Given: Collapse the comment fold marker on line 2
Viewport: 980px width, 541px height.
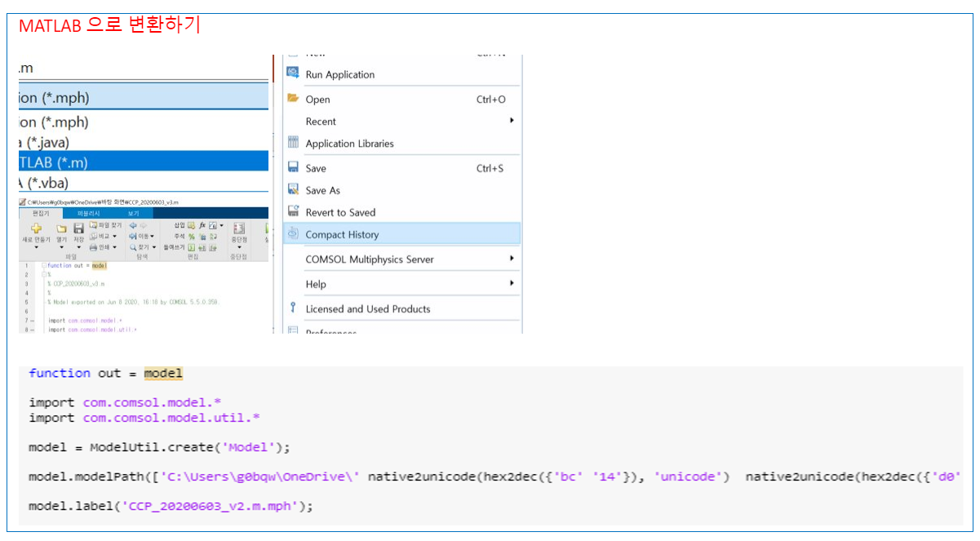Looking at the screenshot, I should (x=44, y=275).
